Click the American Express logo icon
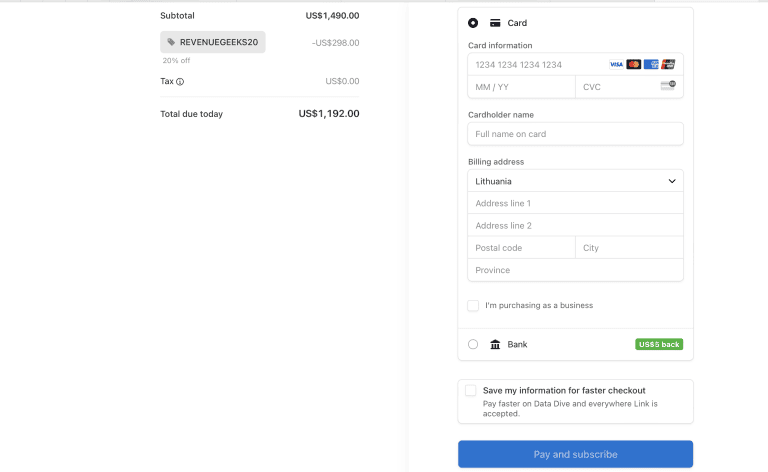 pos(651,64)
